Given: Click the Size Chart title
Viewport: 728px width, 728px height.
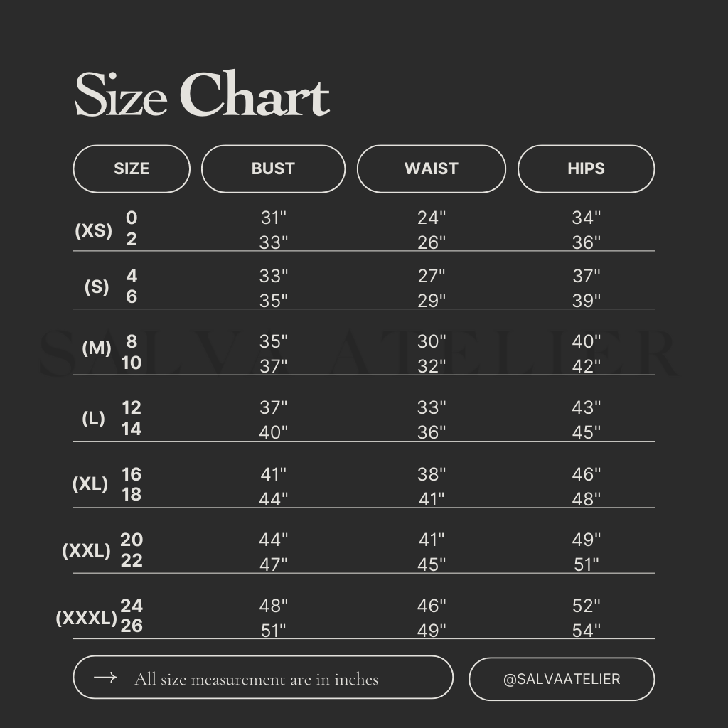Looking at the screenshot, I should (202, 95).
